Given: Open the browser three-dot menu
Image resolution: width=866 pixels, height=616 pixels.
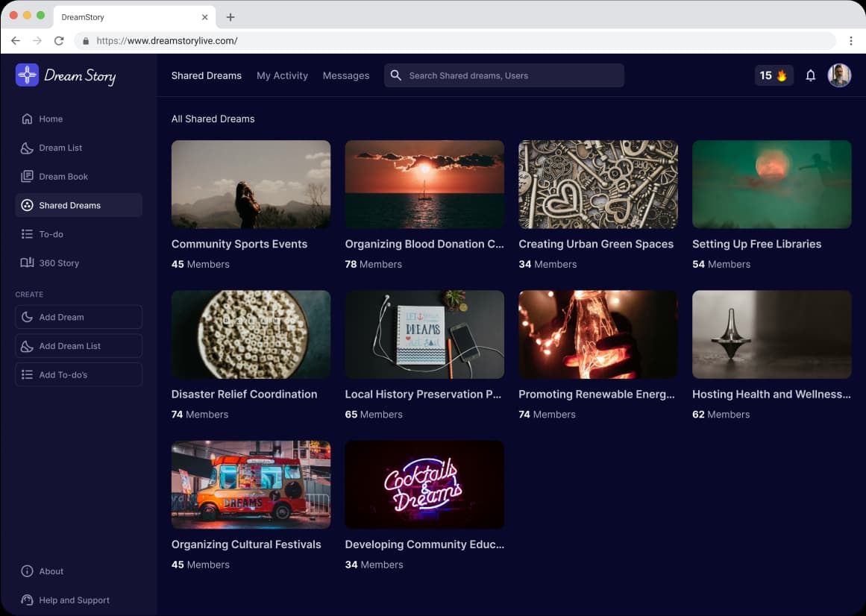Looking at the screenshot, I should point(850,41).
